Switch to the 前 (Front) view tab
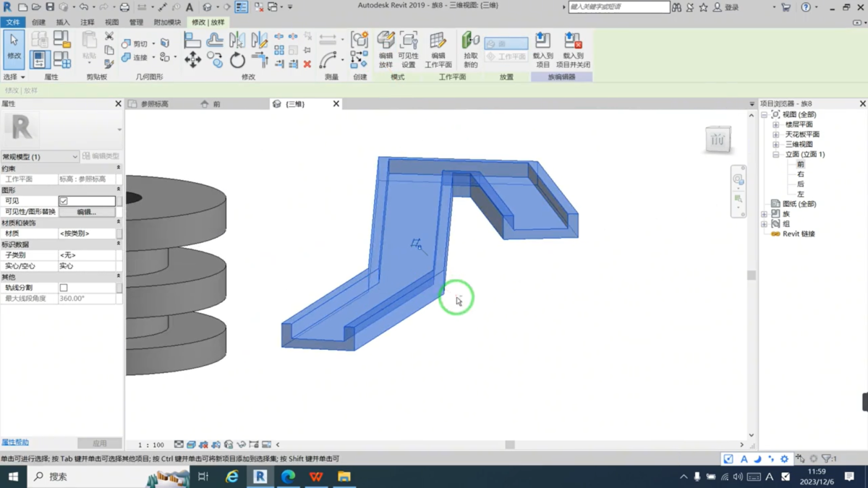This screenshot has width=868, height=488. [216, 104]
